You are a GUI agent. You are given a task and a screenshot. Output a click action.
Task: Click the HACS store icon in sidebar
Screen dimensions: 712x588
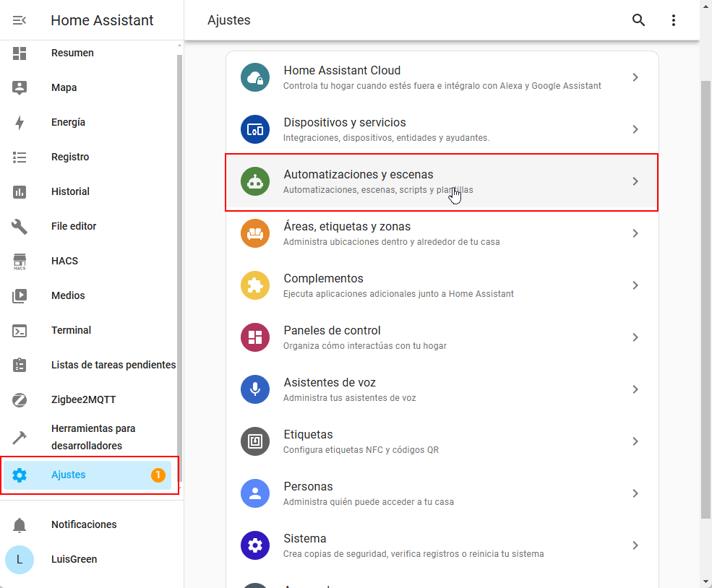click(20, 261)
